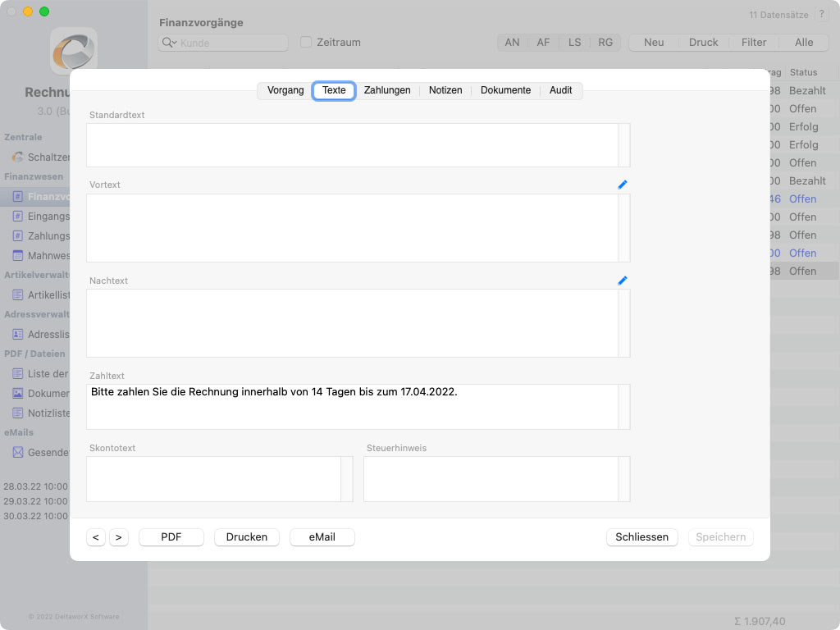Click the PDF button
This screenshot has height=630, width=840.
click(x=171, y=537)
